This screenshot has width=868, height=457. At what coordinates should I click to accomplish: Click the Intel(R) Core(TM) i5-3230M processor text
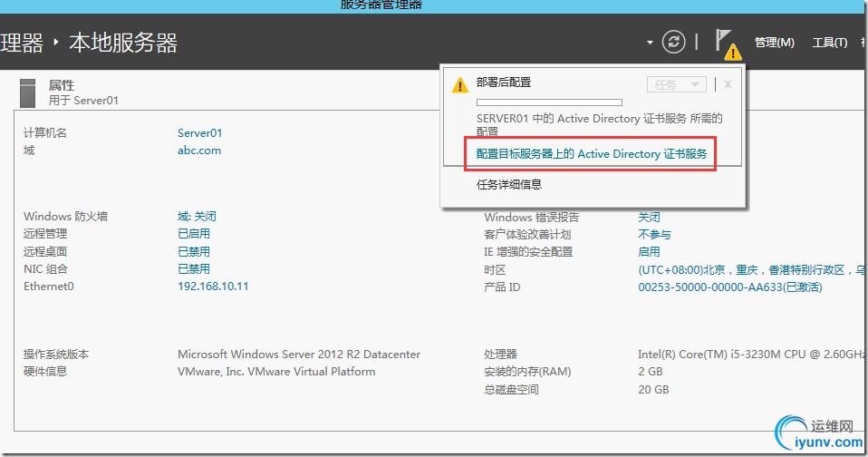[752, 354]
